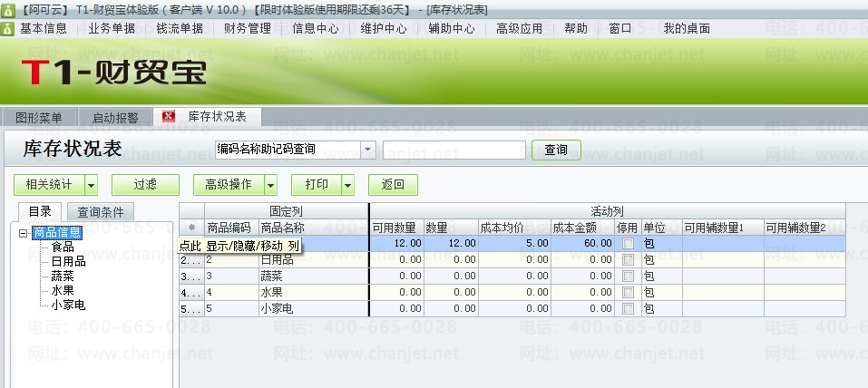Click the 返回 button
Image resolution: width=868 pixels, height=388 pixels.
(393, 186)
